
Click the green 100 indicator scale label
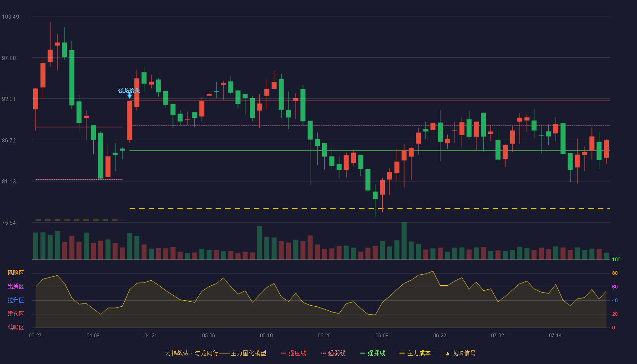(616, 260)
